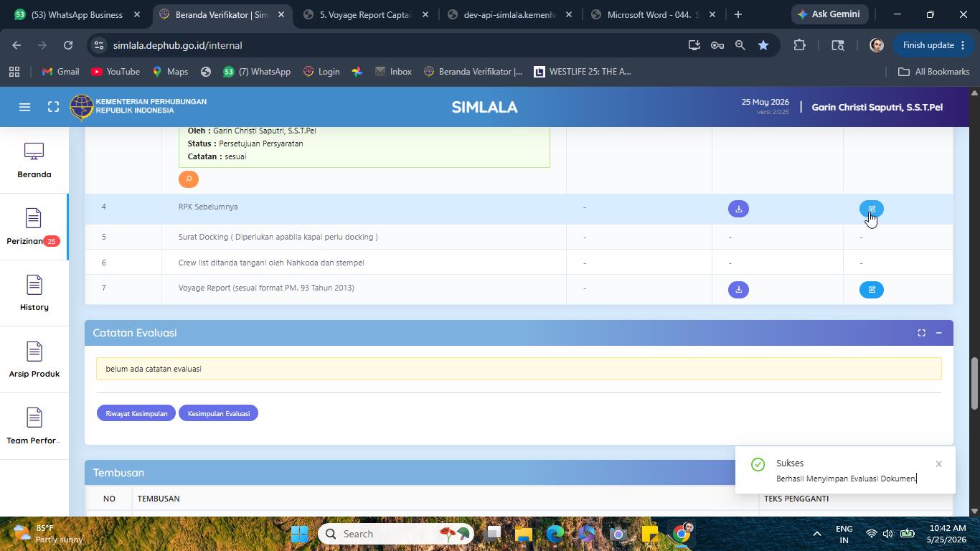980x551 pixels.
Task: Toggle fullscreen icon in SIMLALA header
Action: (53, 107)
